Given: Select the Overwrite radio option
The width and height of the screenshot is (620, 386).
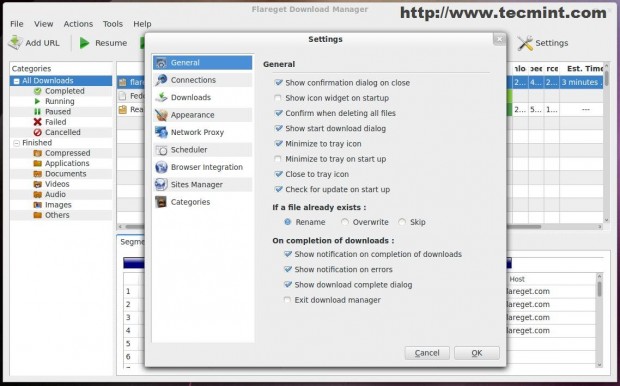Looking at the screenshot, I should (345, 222).
